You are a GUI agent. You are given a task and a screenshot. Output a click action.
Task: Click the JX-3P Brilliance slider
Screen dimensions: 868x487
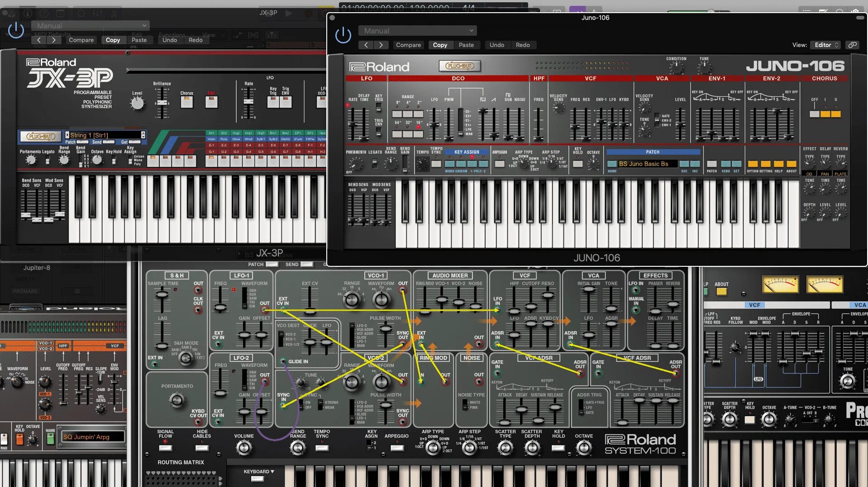coord(162,103)
